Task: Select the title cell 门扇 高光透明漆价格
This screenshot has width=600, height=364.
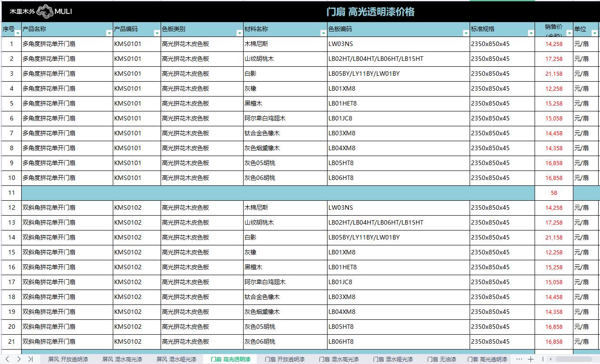Action: pyautogui.click(x=370, y=12)
